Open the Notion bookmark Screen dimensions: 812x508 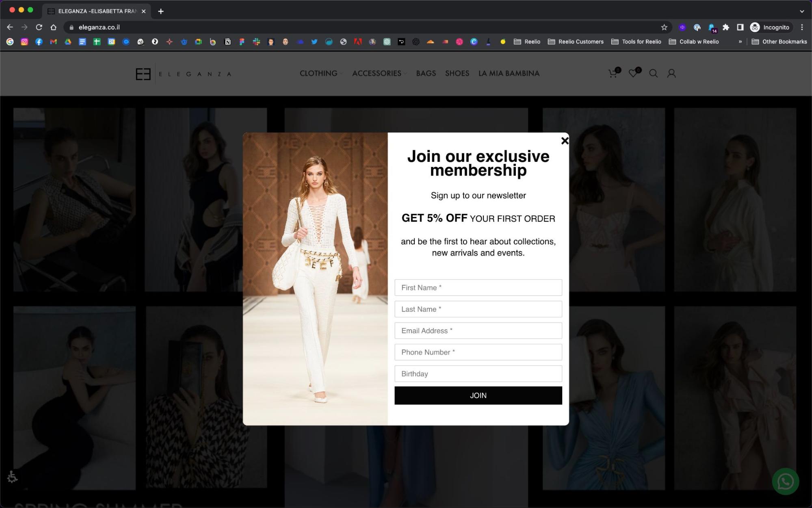tap(227, 41)
